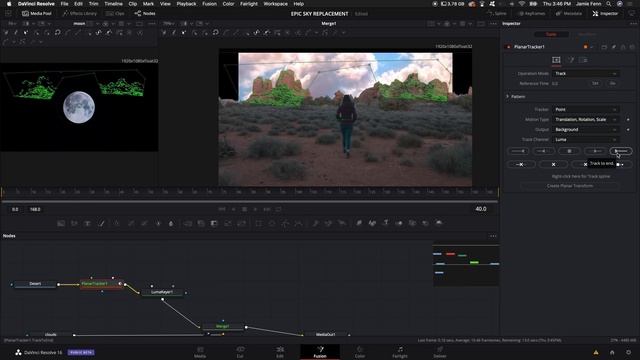Toggle PlanarTracker1 enable switch in Inspector

coord(509,47)
